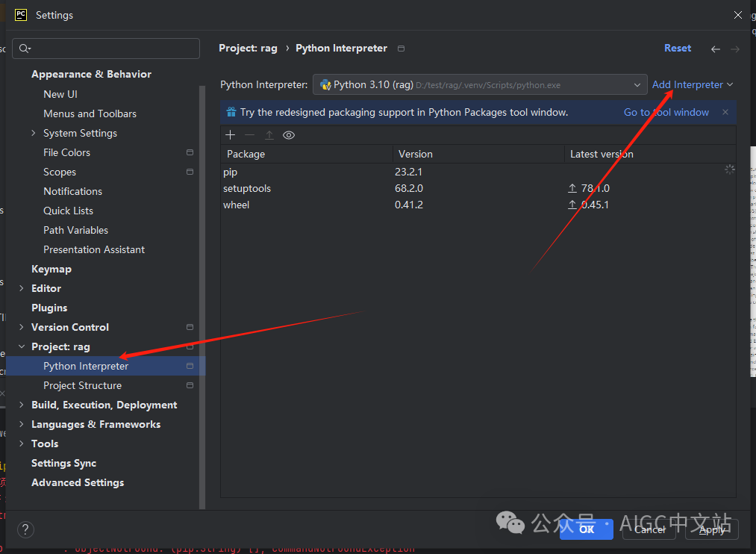756x554 pixels.
Task: Click the gift icon in the banner
Action: 231,112
